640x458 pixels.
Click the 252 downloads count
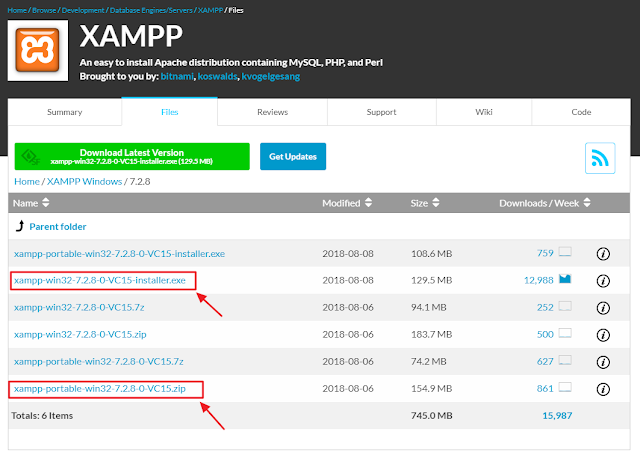coord(545,307)
